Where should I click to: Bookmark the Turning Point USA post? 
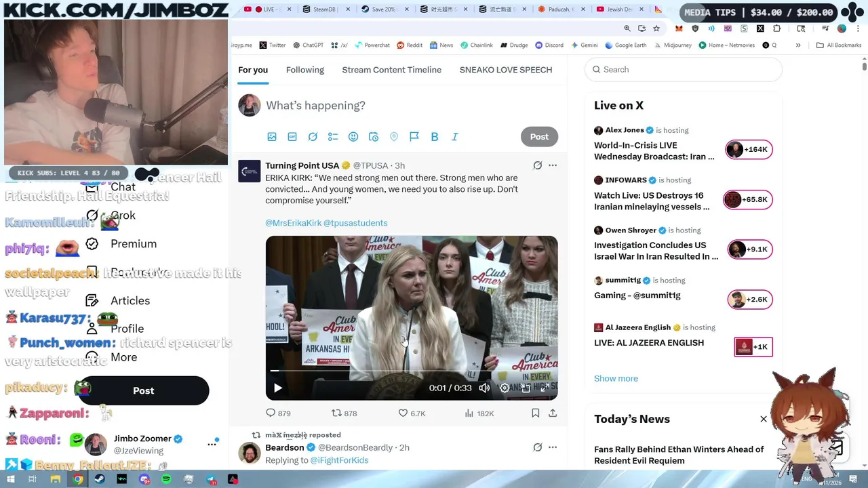(x=535, y=413)
